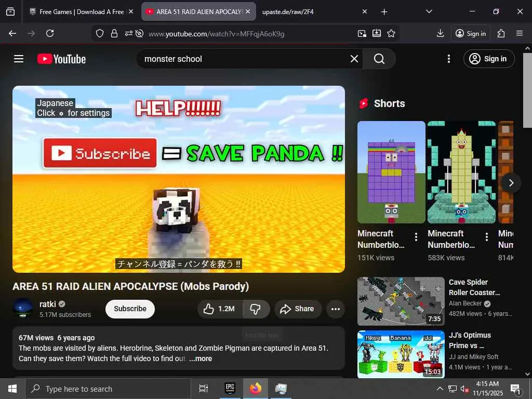Open JJ's Optimus Prime video title
The image size is (532, 399).
470,340
